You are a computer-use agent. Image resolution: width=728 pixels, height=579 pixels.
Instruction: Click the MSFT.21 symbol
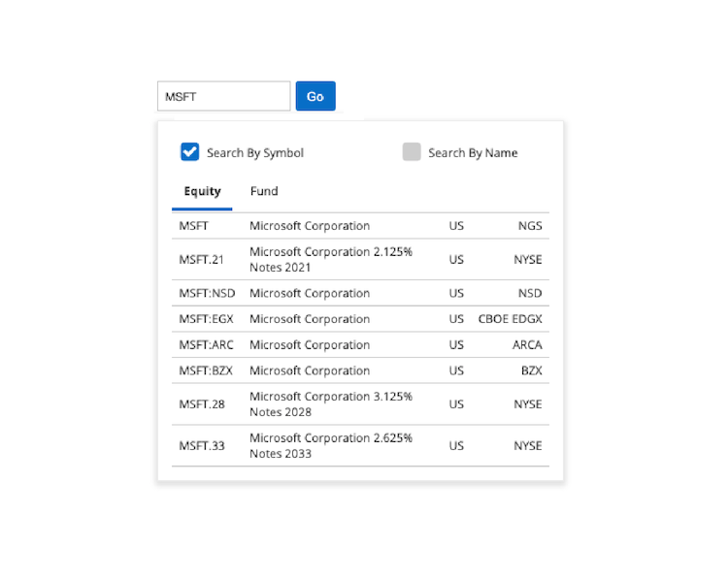(201, 260)
